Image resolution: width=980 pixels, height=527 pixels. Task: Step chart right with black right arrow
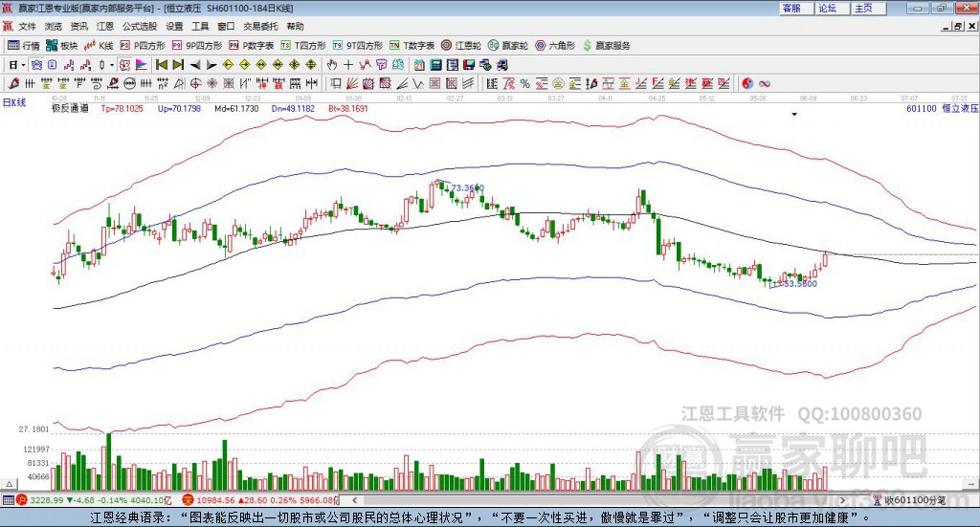click(212, 65)
